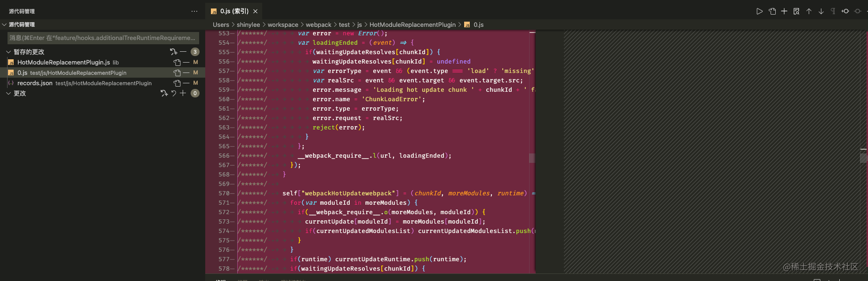
Task: Open file icon on HotModuleReplacementPlugin.js row
Action: [x=177, y=62]
